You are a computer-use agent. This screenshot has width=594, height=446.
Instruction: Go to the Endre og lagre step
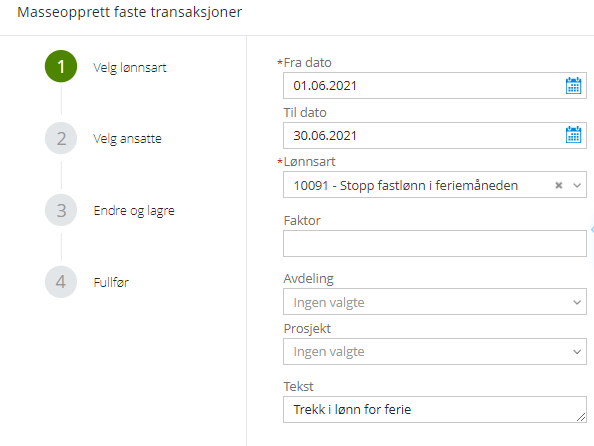coord(134,211)
